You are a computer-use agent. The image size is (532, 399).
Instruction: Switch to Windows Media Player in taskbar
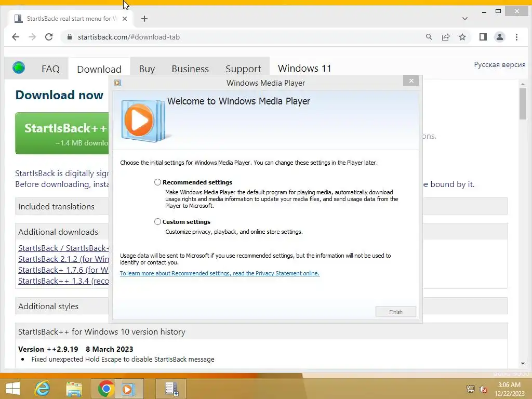(x=129, y=389)
